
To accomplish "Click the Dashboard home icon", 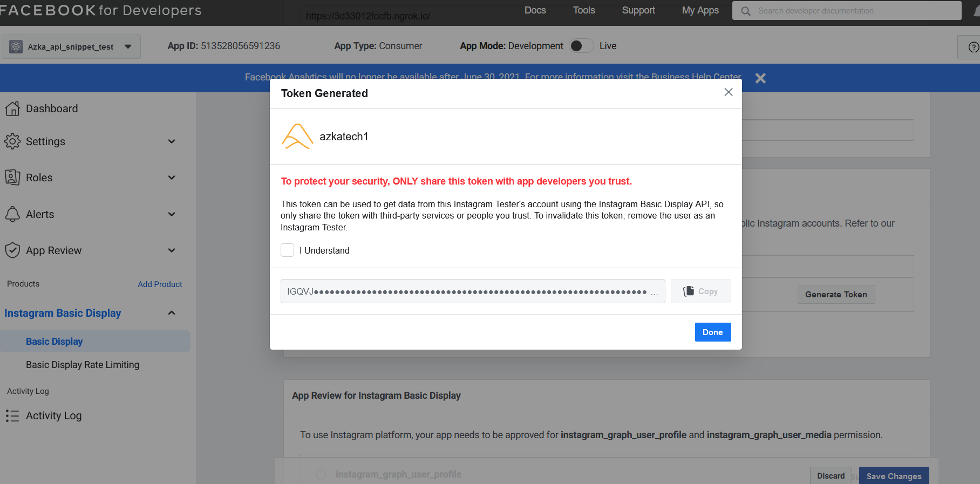I will [12, 108].
